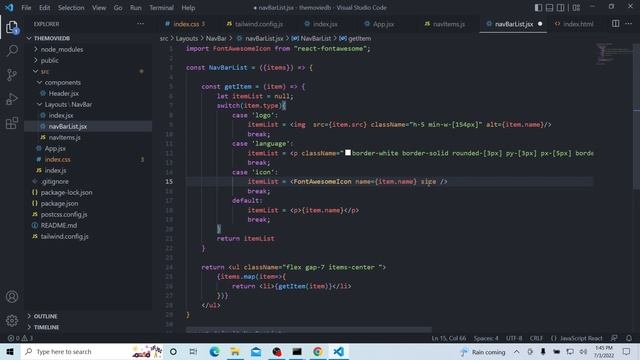
Task: Open Customize Layout icon in title bar
Action: [576, 7]
